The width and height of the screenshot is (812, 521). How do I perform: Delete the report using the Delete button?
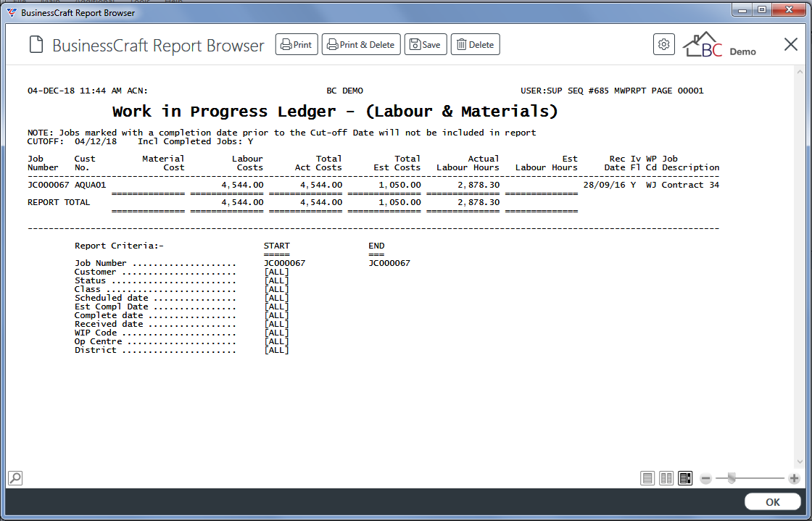tap(475, 44)
